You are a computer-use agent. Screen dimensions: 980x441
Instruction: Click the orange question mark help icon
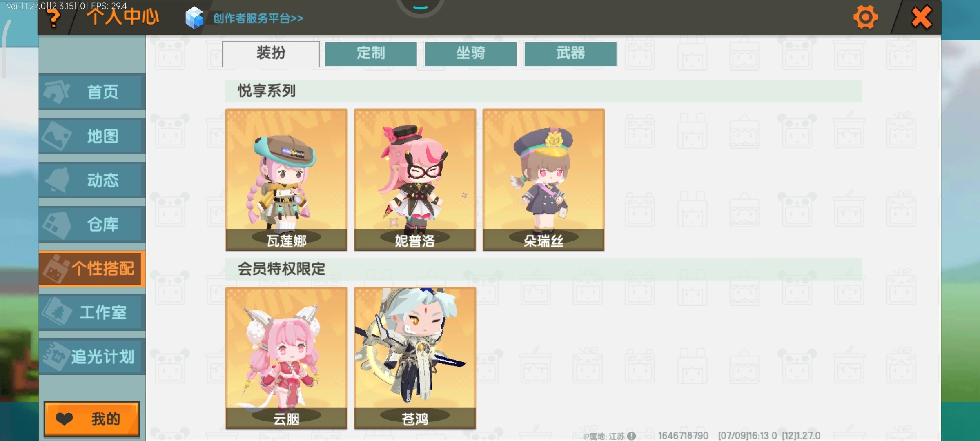click(53, 18)
